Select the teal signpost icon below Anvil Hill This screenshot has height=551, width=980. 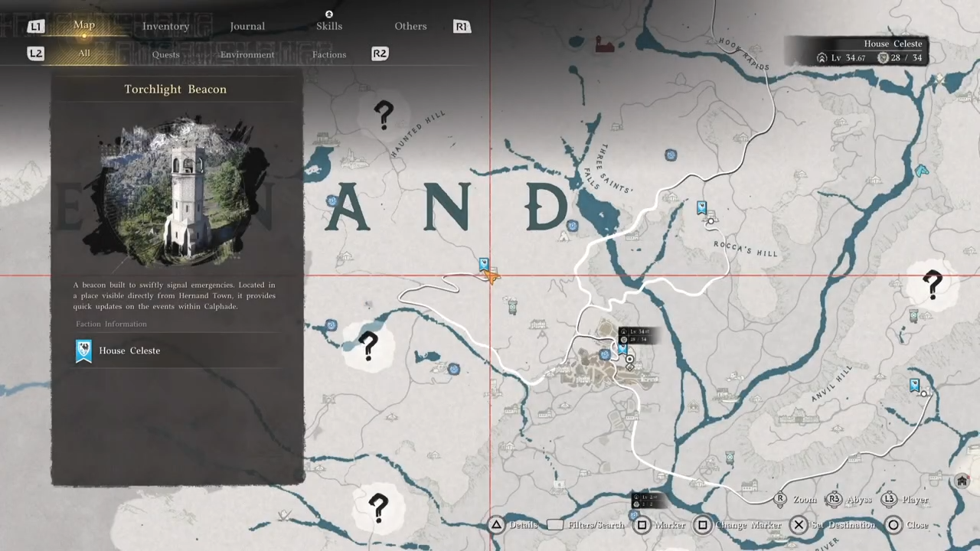point(730,458)
